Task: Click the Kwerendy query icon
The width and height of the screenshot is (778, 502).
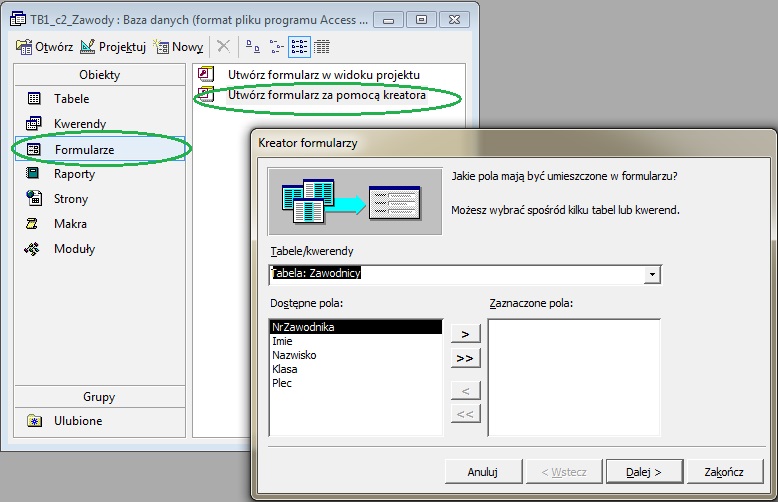Action: pyautogui.click(x=34, y=123)
